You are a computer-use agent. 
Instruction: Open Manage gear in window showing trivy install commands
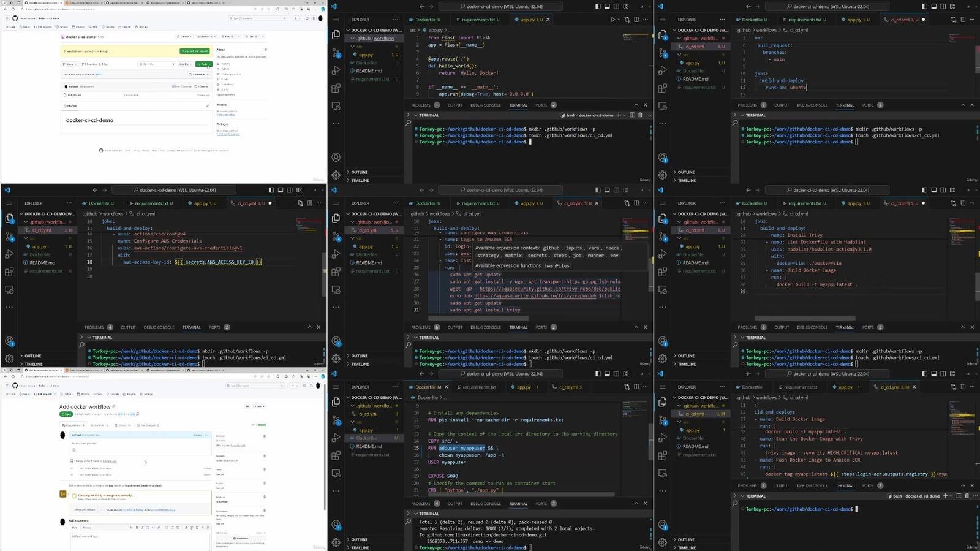click(336, 359)
